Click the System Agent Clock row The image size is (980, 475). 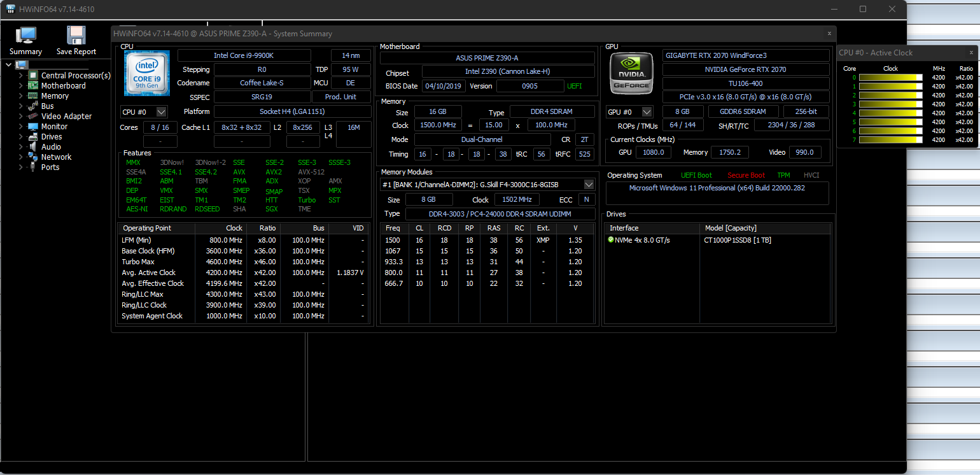[x=243, y=316]
